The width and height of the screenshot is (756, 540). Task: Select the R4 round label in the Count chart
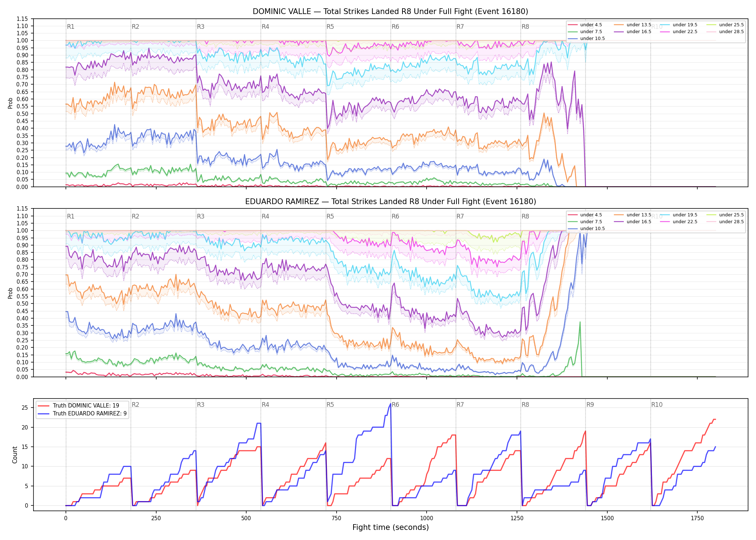coord(265,405)
